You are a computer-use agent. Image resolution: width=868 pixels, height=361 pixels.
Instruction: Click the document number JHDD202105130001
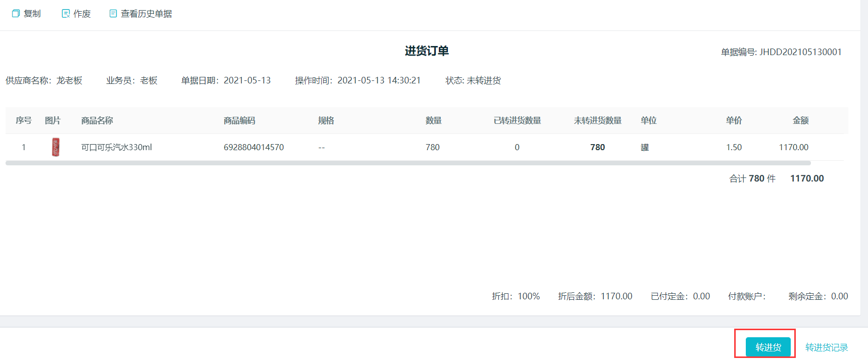pyautogui.click(x=800, y=52)
